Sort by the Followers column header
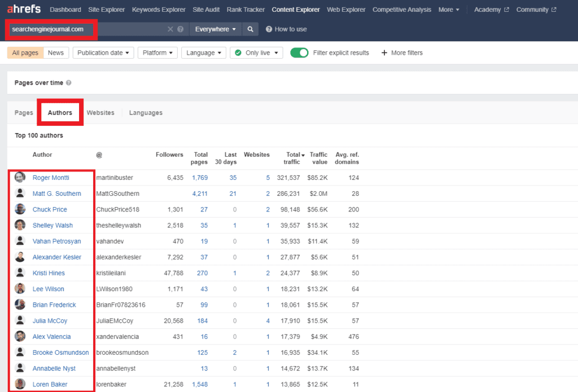The image size is (578, 392). pos(169,155)
